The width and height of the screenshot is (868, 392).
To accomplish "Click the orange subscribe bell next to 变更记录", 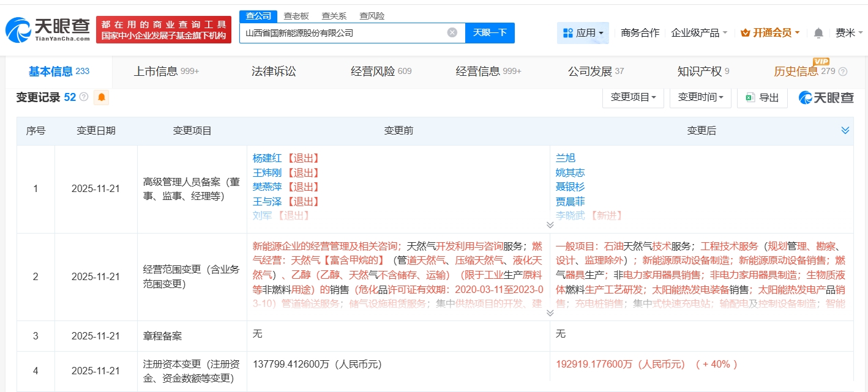I will tap(100, 97).
